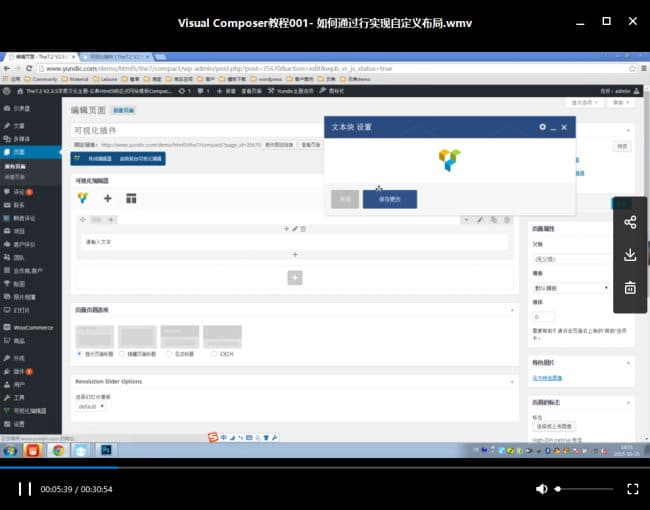
Task: Open screen options dropdown tab
Action: [x=585, y=102]
